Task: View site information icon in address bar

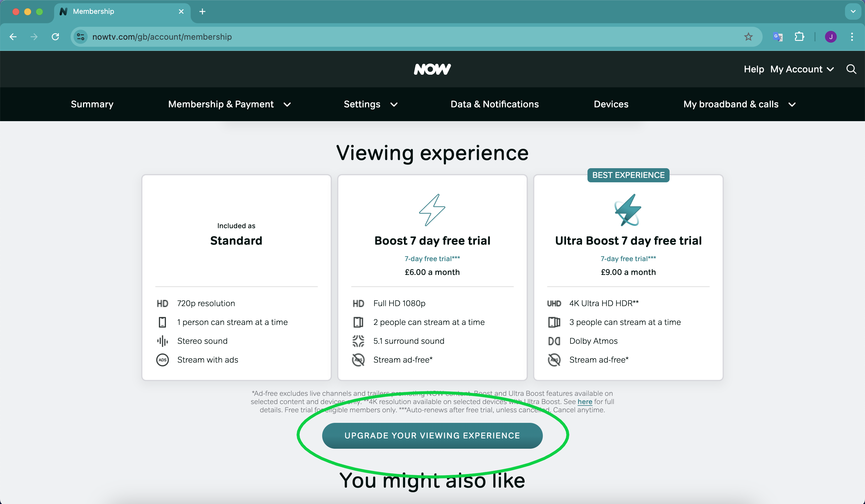Action: [x=81, y=37]
